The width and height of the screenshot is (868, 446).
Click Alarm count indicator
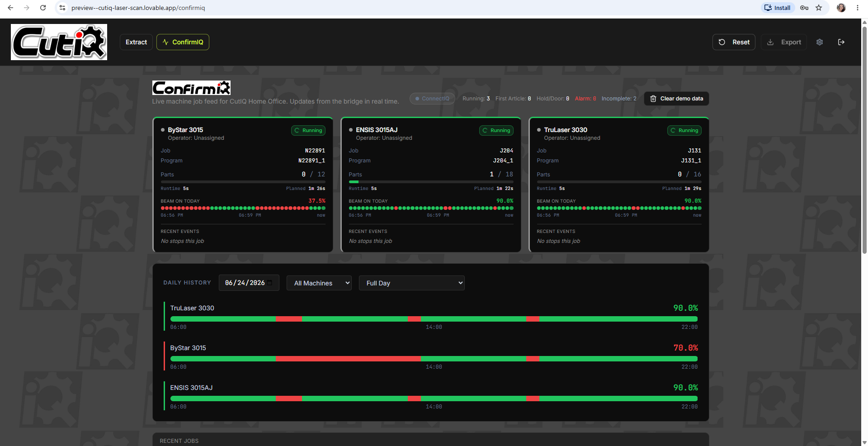(585, 99)
